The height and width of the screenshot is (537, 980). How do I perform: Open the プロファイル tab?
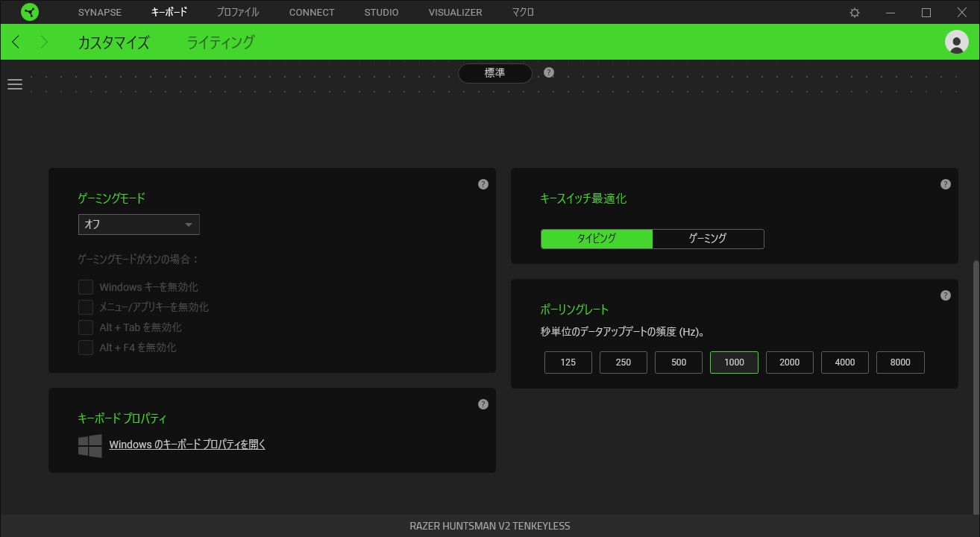pyautogui.click(x=238, y=13)
